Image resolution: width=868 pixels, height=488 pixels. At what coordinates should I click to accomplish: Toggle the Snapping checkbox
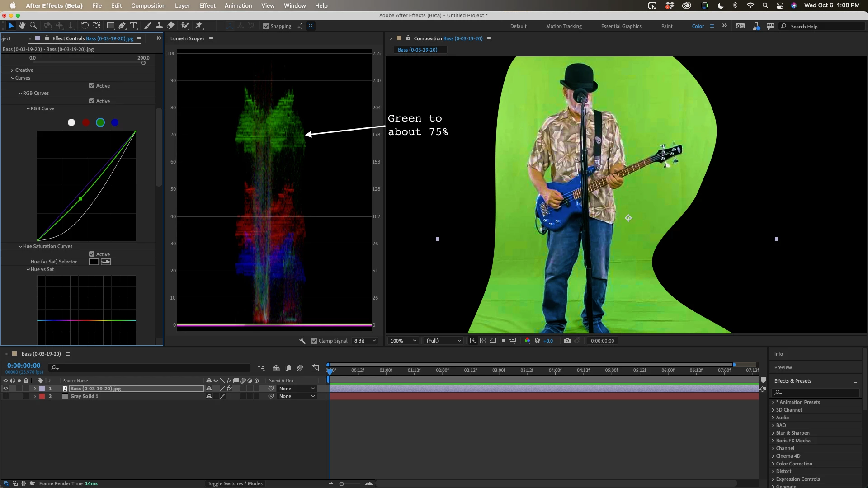266,26
